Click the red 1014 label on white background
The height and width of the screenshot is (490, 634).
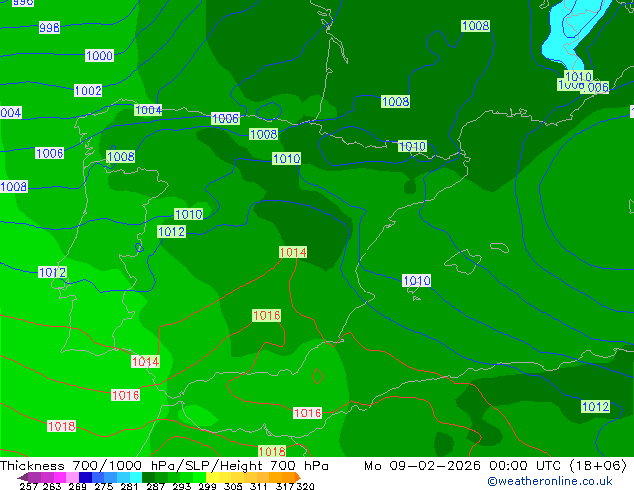click(145, 361)
